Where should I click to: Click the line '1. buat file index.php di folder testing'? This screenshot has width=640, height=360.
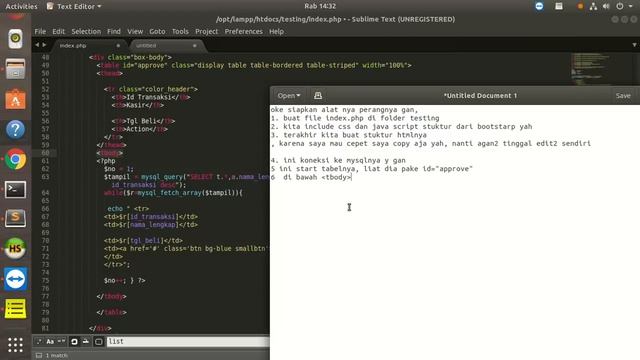click(x=355, y=118)
